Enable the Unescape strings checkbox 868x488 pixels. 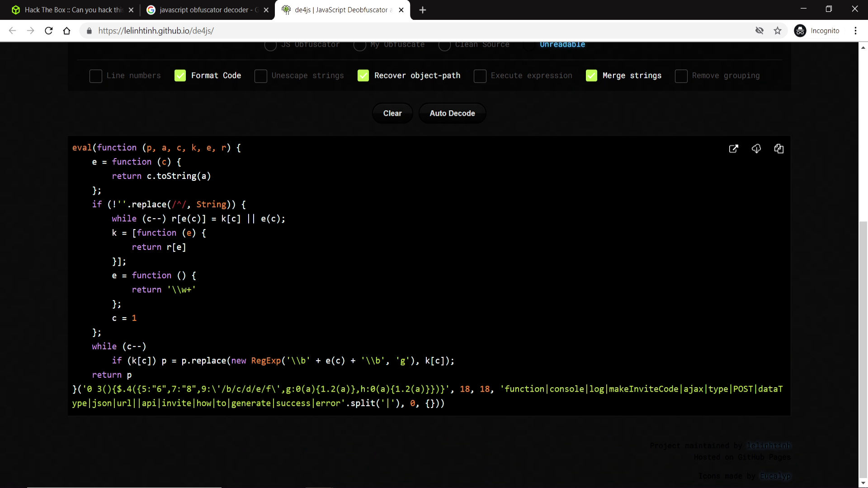tap(261, 76)
